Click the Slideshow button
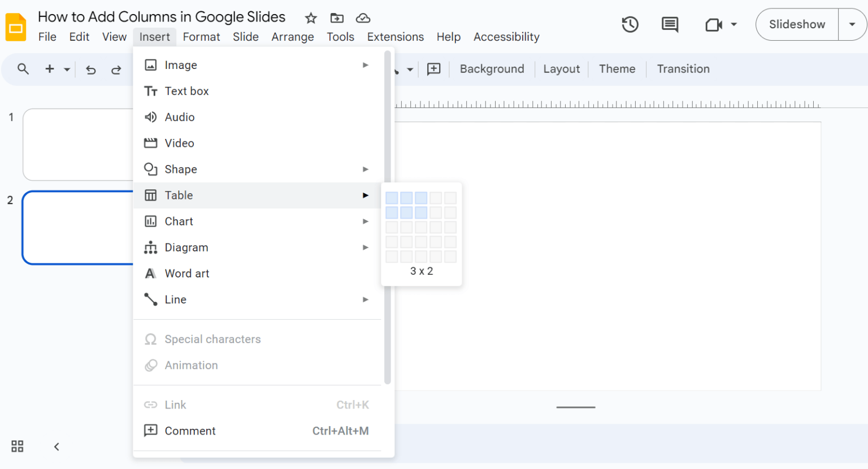Image resolution: width=868 pixels, height=469 pixels. 796,24
